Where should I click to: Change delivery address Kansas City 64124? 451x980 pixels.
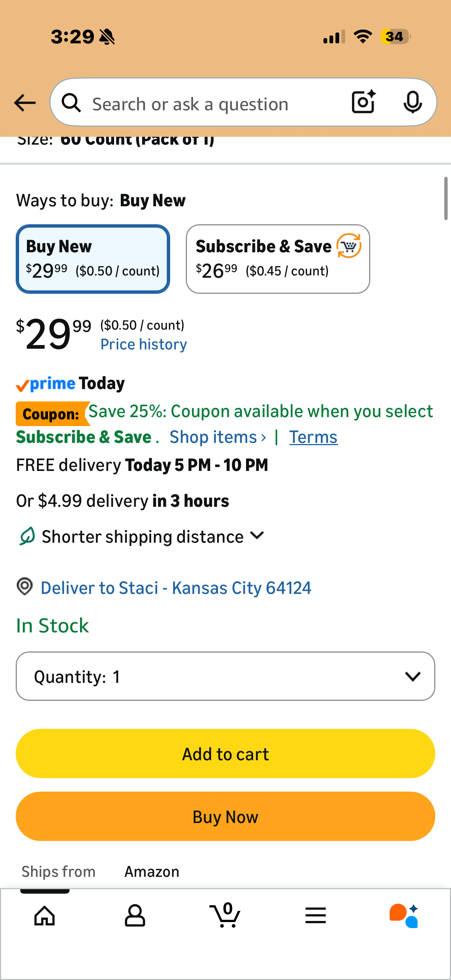pyautogui.click(x=175, y=588)
